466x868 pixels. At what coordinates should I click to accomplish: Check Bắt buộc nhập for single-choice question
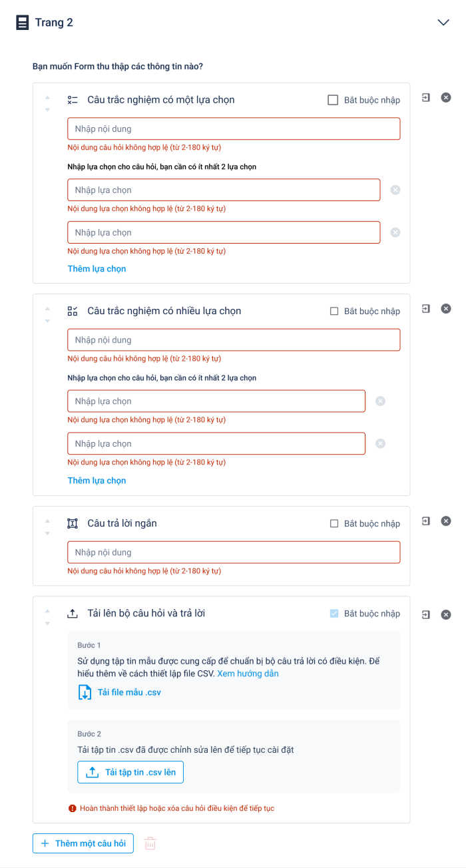point(333,100)
